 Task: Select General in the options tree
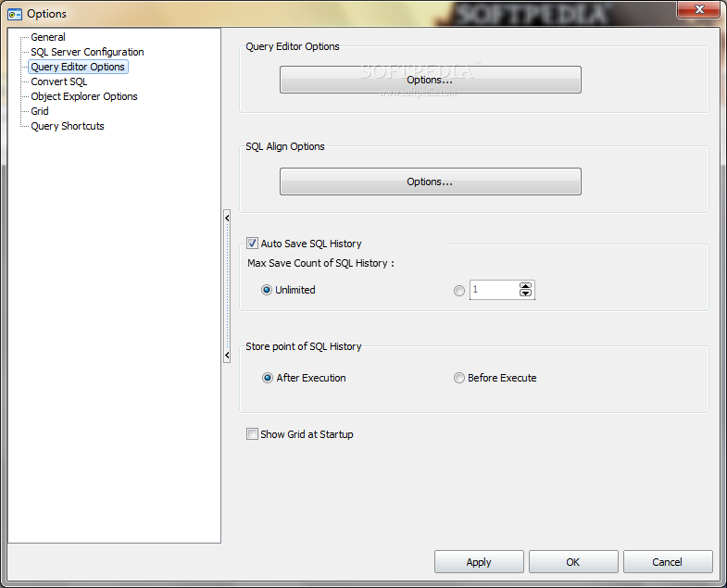[48, 37]
